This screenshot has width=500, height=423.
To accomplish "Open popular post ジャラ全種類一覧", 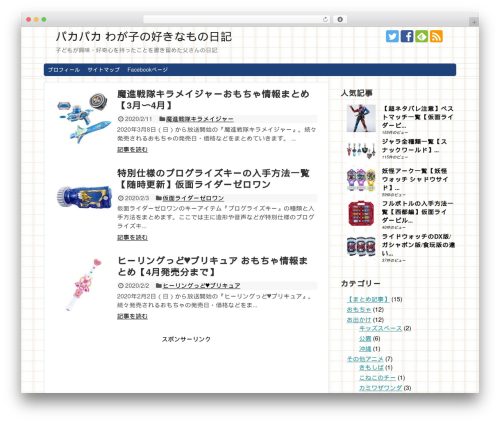I will tap(414, 146).
